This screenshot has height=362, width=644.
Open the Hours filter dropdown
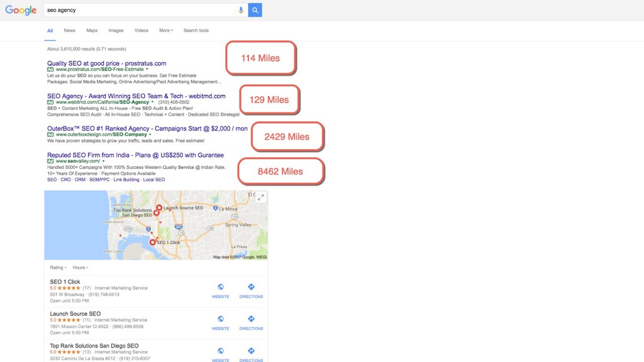[80, 268]
